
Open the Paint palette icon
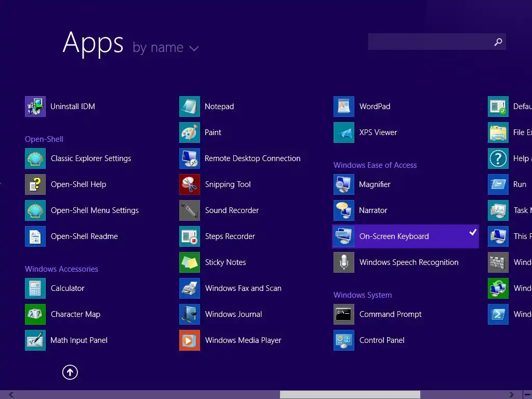coord(190,132)
